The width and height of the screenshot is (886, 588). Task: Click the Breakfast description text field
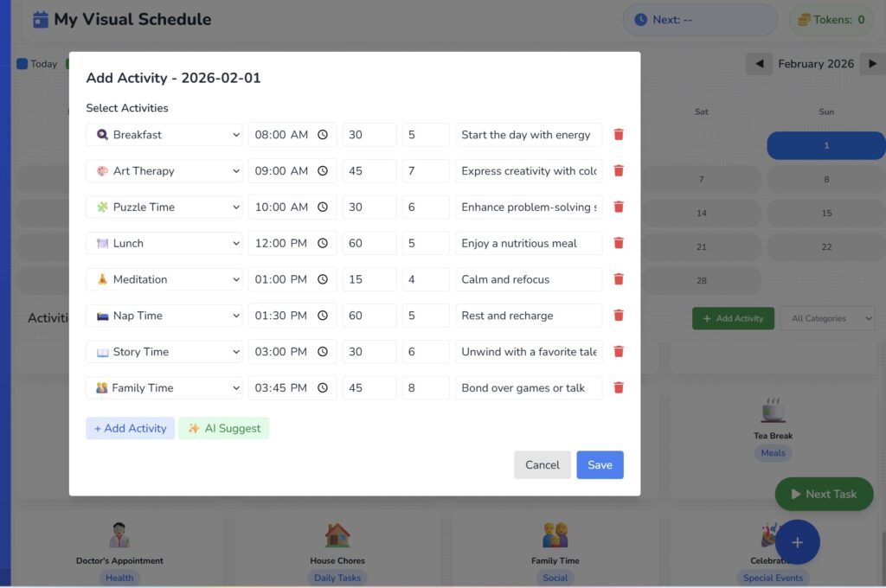point(528,134)
